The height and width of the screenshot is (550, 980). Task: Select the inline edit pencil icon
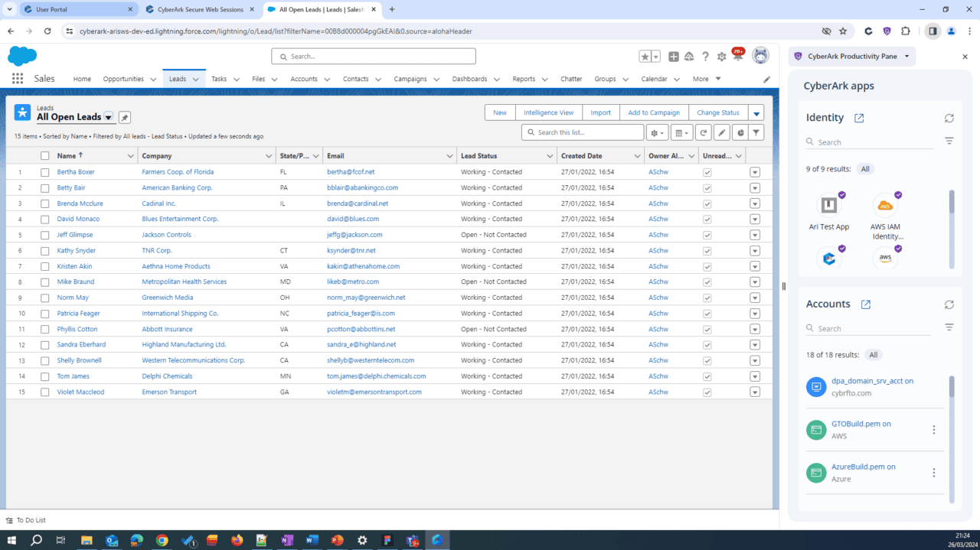(x=720, y=132)
